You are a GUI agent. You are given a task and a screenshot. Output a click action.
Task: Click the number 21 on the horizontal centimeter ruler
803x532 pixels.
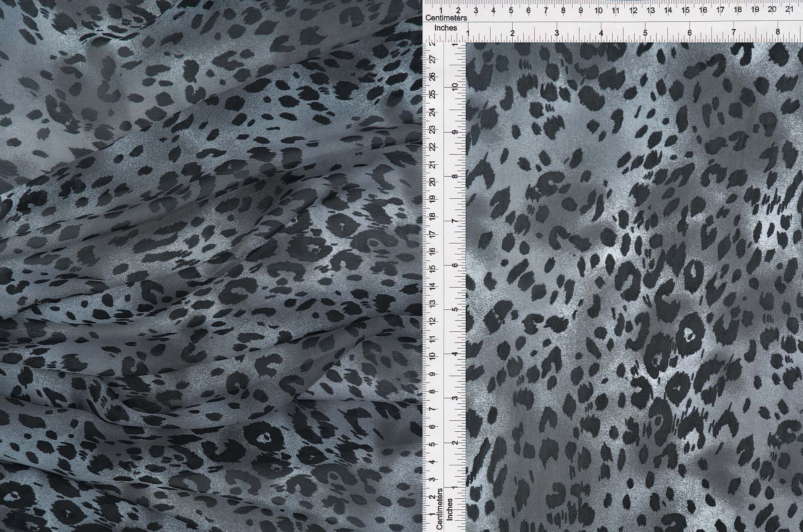[789, 9]
